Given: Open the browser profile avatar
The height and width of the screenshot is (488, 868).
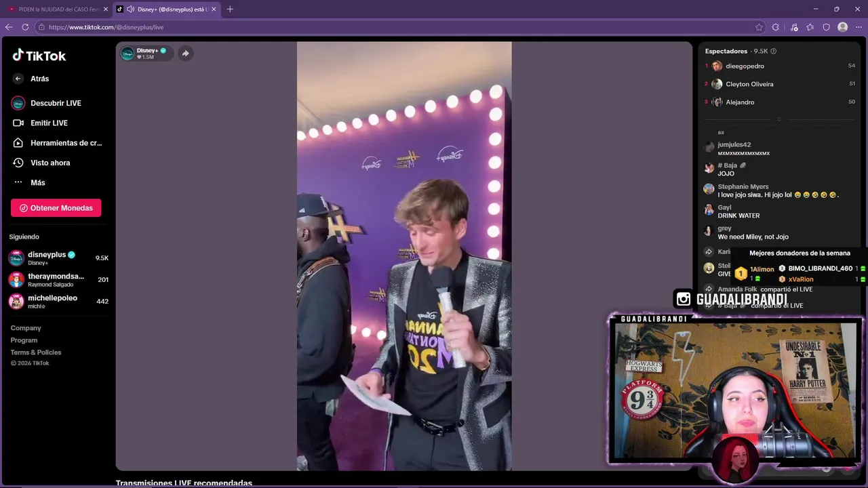Looking at the screenshot, I should coord(843,27).
